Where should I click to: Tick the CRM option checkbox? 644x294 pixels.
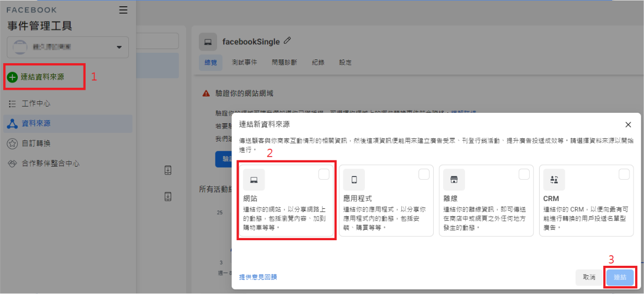624,174
